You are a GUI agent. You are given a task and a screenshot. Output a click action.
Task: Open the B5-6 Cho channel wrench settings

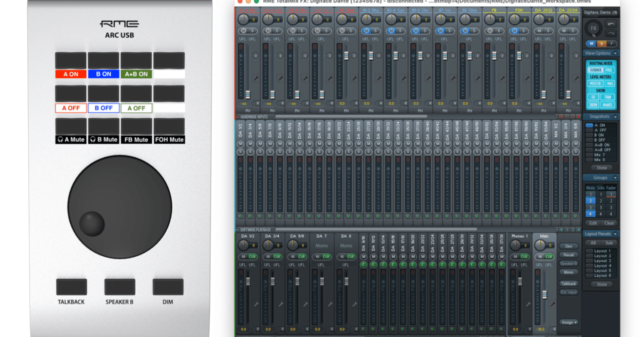click(x=428, y=78)
